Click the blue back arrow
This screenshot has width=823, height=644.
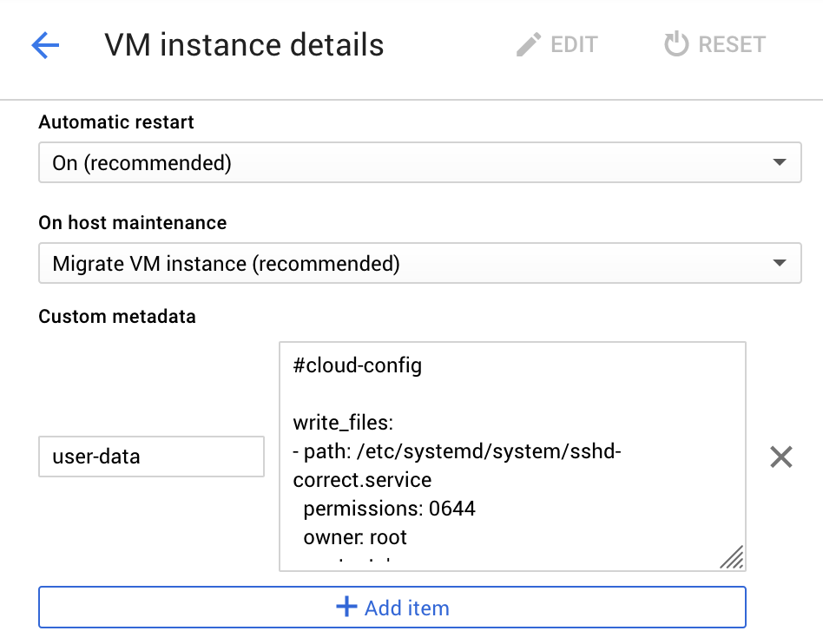point(45,45)
